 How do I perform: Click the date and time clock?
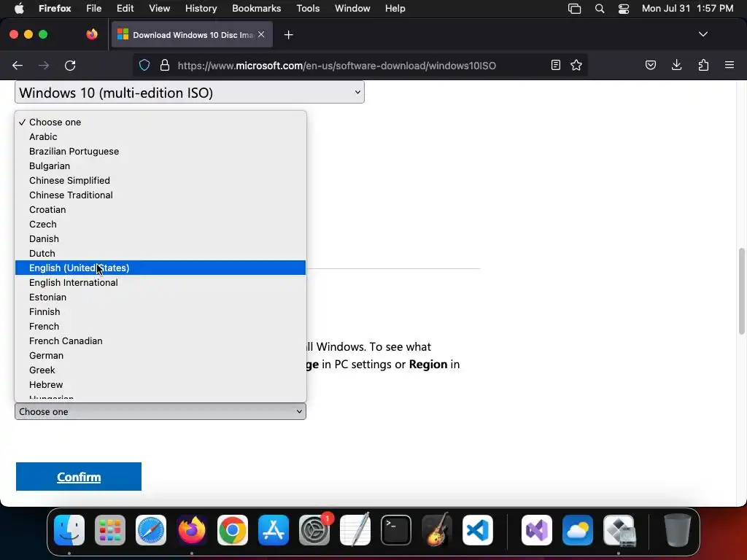(x=687, y=8)
